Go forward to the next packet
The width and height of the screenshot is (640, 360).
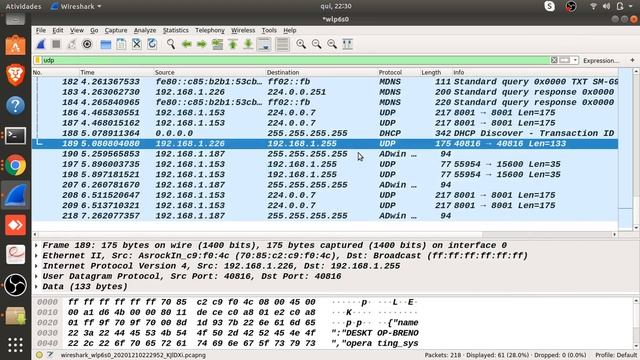[202, 44]
